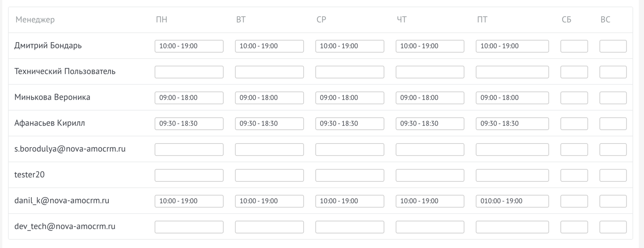
Task: Click Monday field for Дмитрий Бондарь
Action: 189,46
